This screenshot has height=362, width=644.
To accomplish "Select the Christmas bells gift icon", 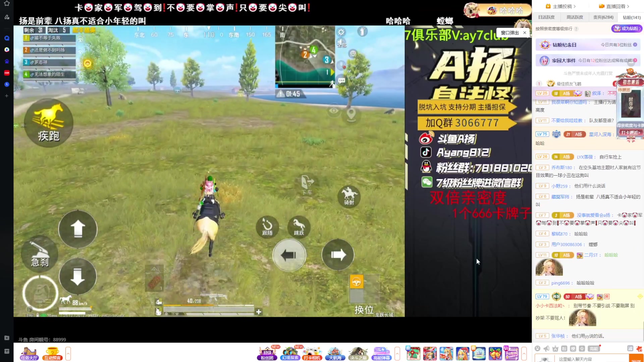I will coord(495,353).
